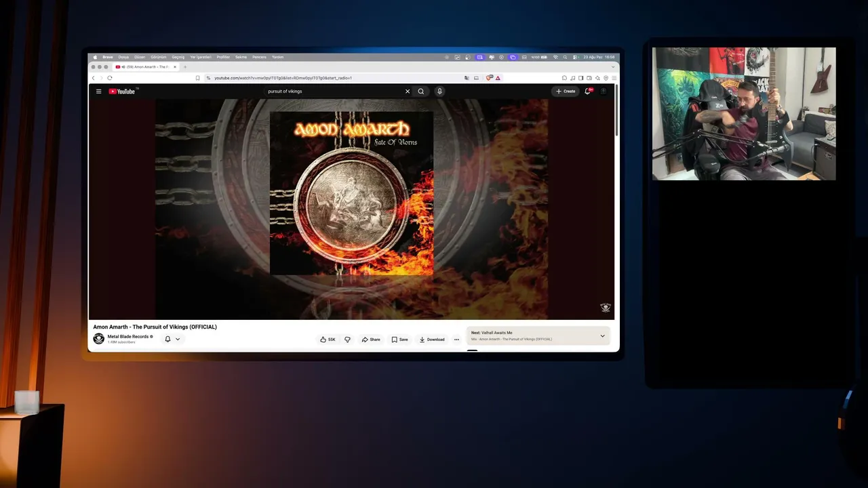Select the Amon Amarth browser tab
The height and width of the screenshot is (488, 868).
click(146, 67)
